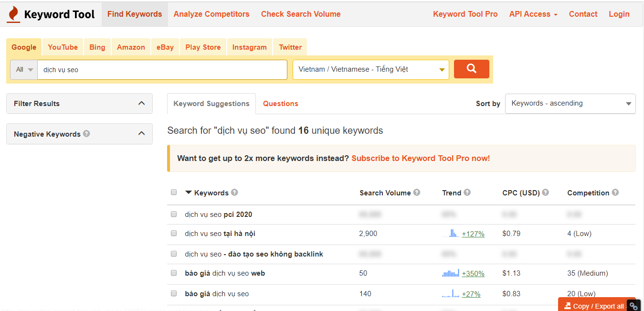Open the Sort by dropdown

(570, 104)
